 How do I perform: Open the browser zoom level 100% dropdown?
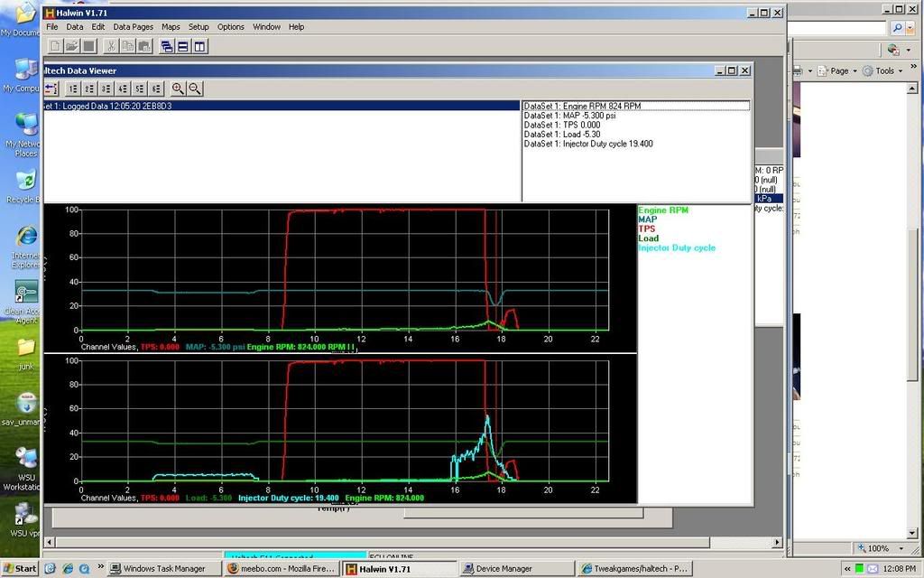pos(880,548)
